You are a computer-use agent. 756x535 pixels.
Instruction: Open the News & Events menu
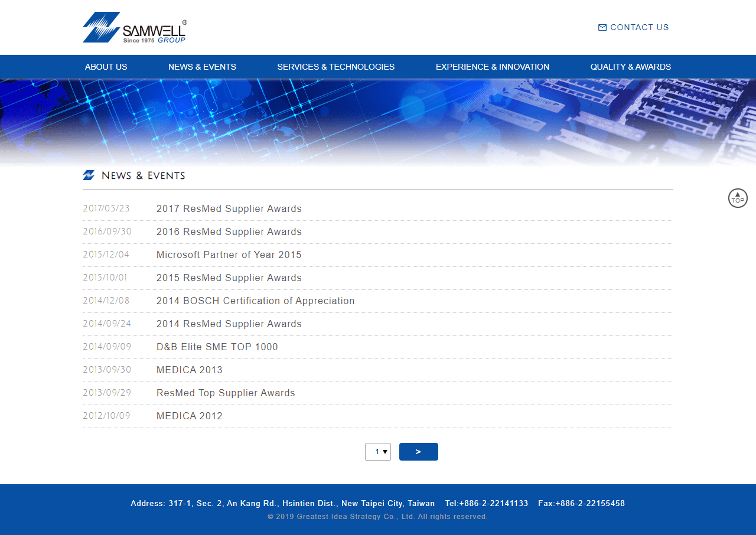tap(202, 67)
